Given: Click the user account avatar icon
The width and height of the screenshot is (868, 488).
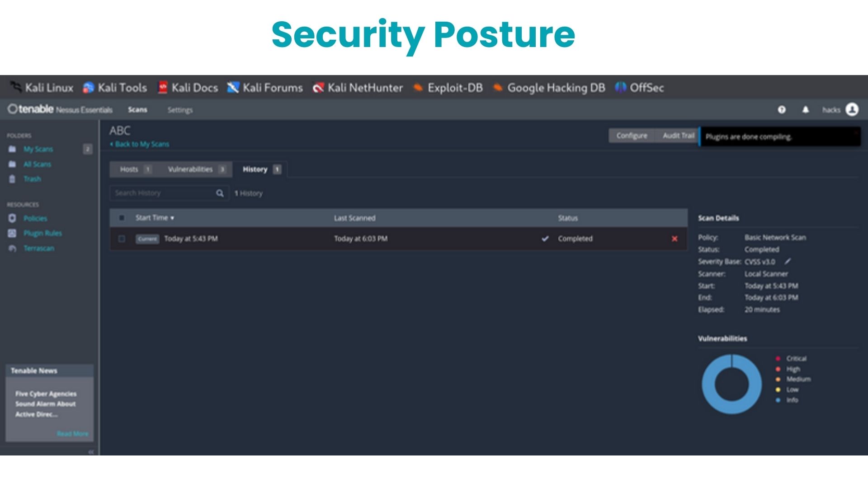Looking at the screenshot, I should [x=852, y=109].
